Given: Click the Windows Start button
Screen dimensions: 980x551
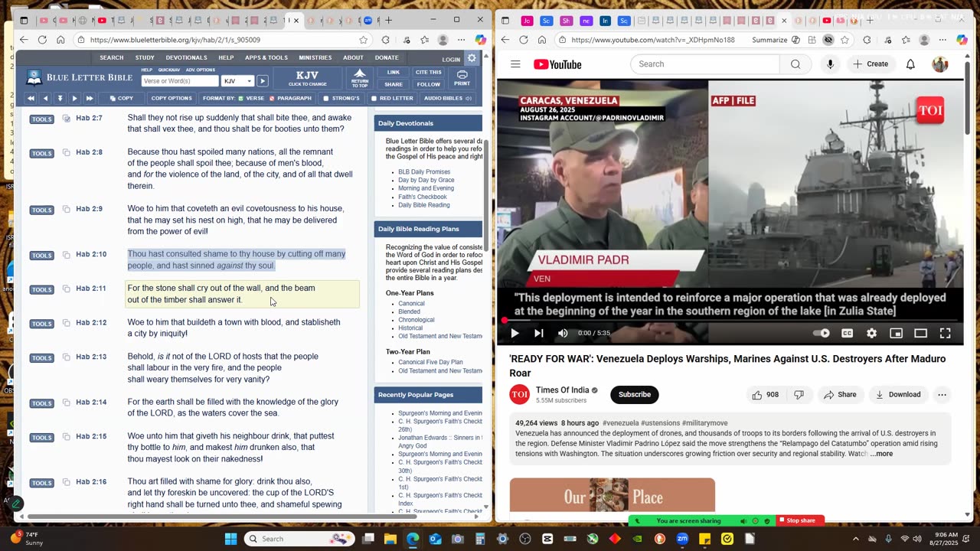Looking at the screenshot, I should pyautogui.click(x=230, y=539).
